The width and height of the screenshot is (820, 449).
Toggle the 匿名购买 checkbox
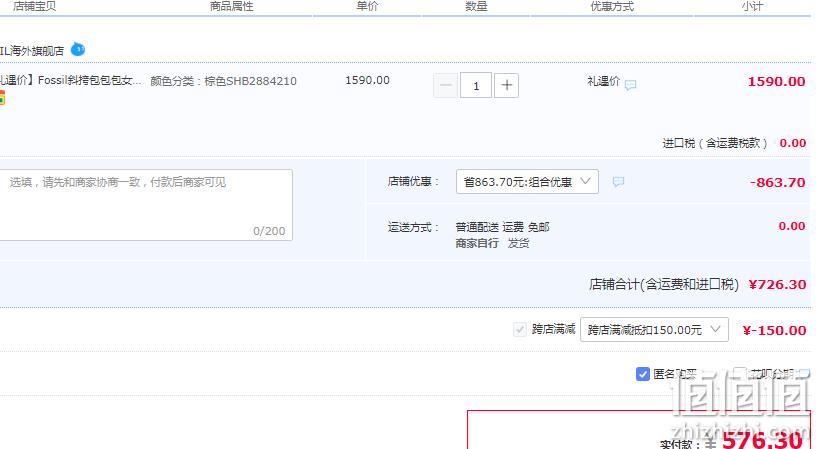pyautogui.click(x=643, y=374)
